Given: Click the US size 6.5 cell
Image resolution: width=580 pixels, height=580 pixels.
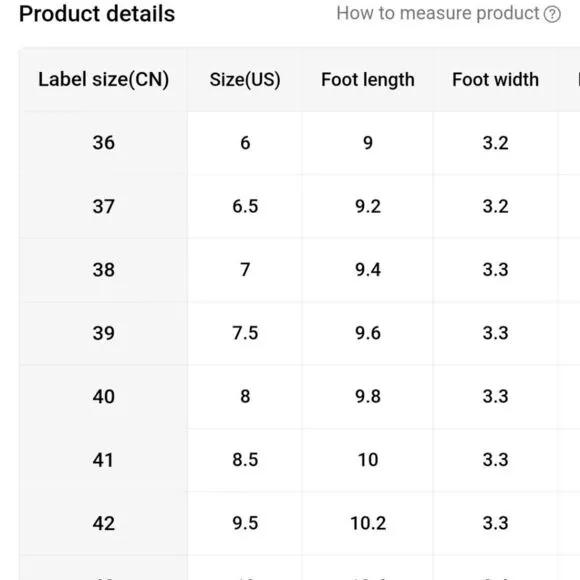Looking at the screenshot, I should pyautogui.click(x=245, y=206).
